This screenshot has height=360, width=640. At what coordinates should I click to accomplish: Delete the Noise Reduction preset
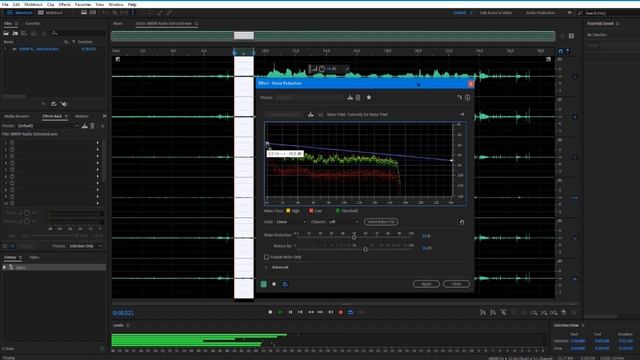click(x=358, y=98)
